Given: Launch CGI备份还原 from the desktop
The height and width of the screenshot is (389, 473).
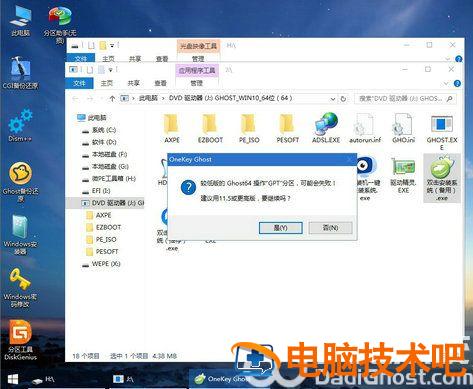Looking at the screenshot, I should point(20,73).
